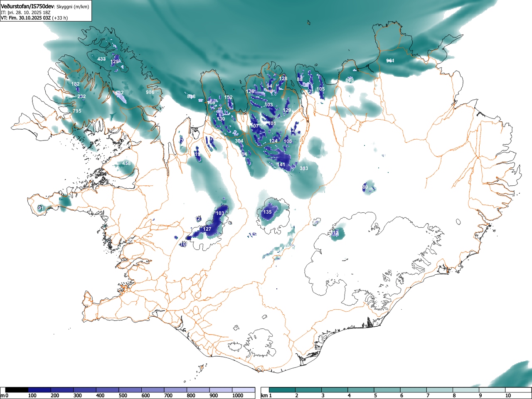Click the '88' visibility value on the map
Screen dimensions: 532x399
click(x=300, y=79)
